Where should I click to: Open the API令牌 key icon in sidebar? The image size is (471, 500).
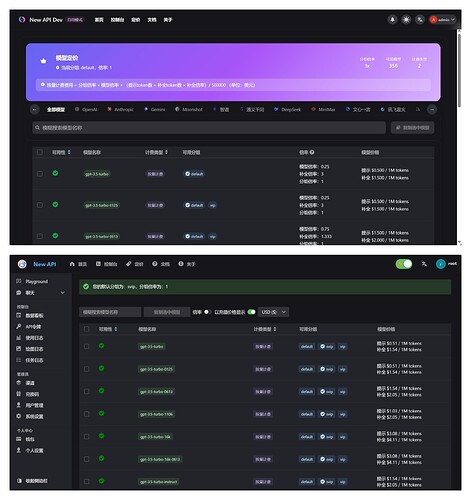point(19,326)
